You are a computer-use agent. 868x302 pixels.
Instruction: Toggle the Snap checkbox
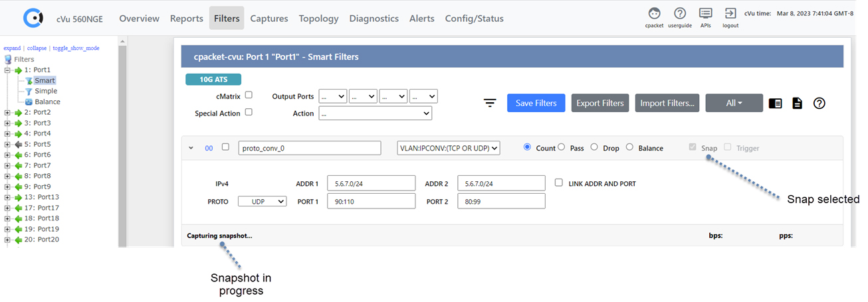click(693, 147)
